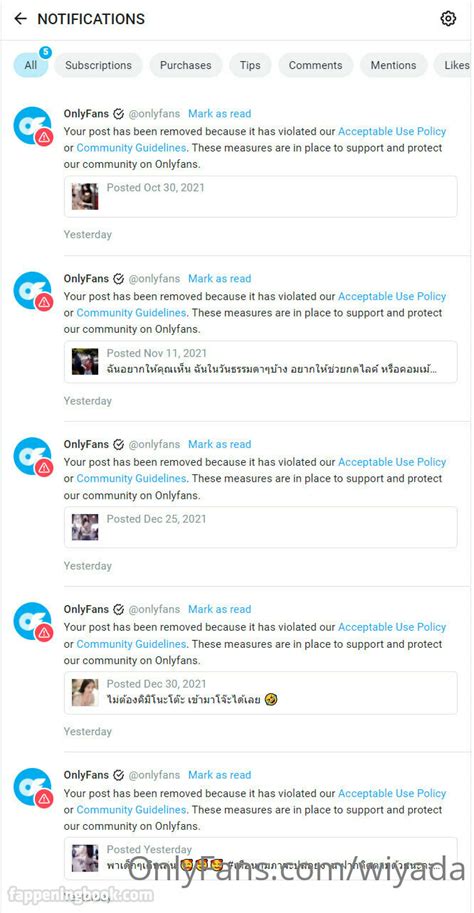Image resolution: width=474 pixels, height=913 pixels.
Task: Open OnlyFans avatar on Dec 30 notification
Action: (x=33, y=621)
